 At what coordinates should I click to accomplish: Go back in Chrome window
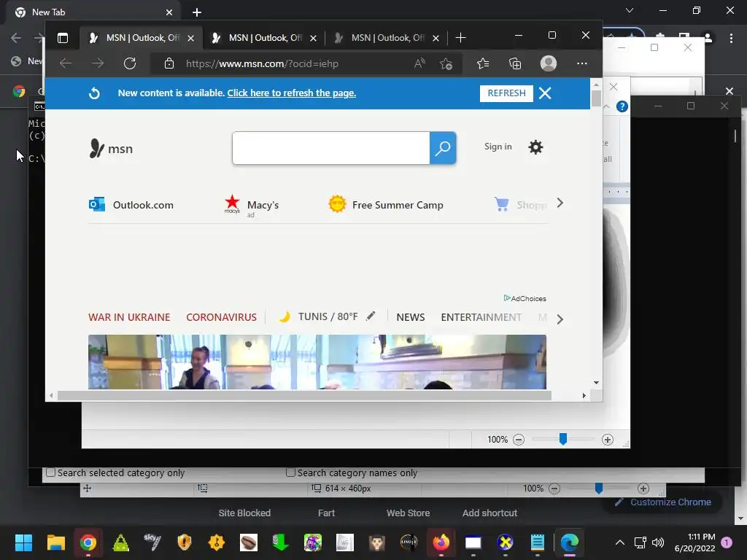point(16,38)
